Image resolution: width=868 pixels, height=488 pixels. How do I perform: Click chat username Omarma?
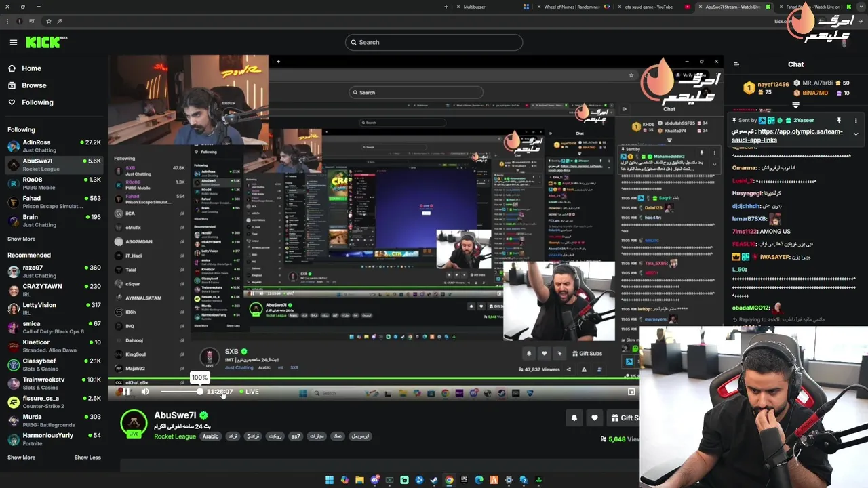[744, 168]
